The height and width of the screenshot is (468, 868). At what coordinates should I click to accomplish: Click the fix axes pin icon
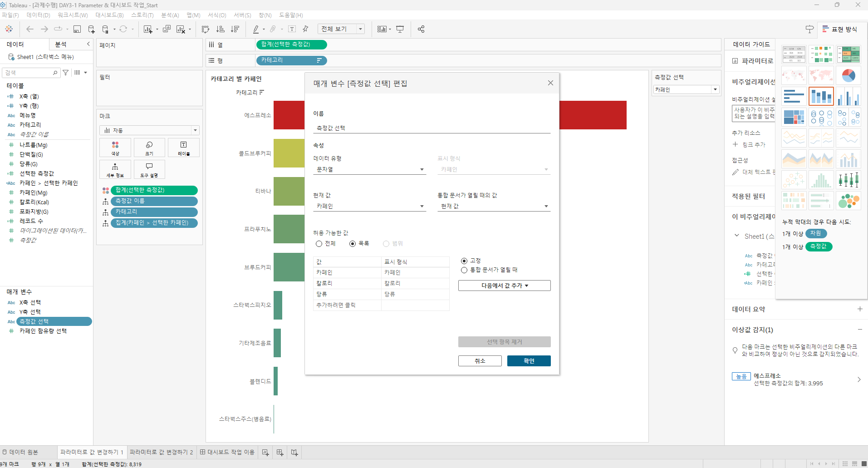point(305,29)
